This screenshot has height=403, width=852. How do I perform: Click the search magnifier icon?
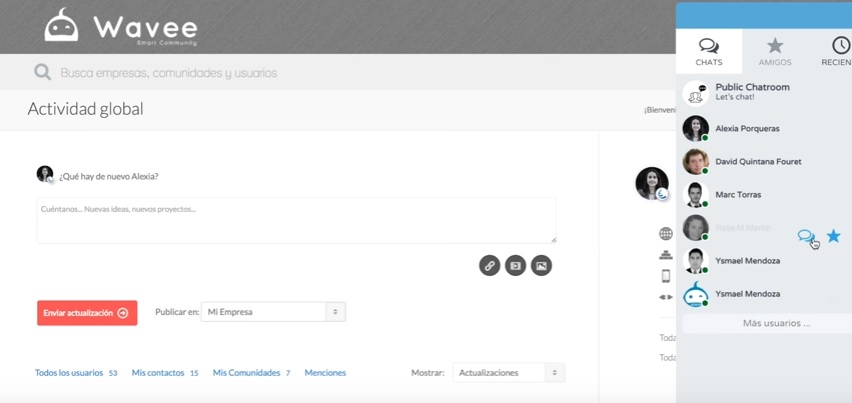(x=42, y=72)
